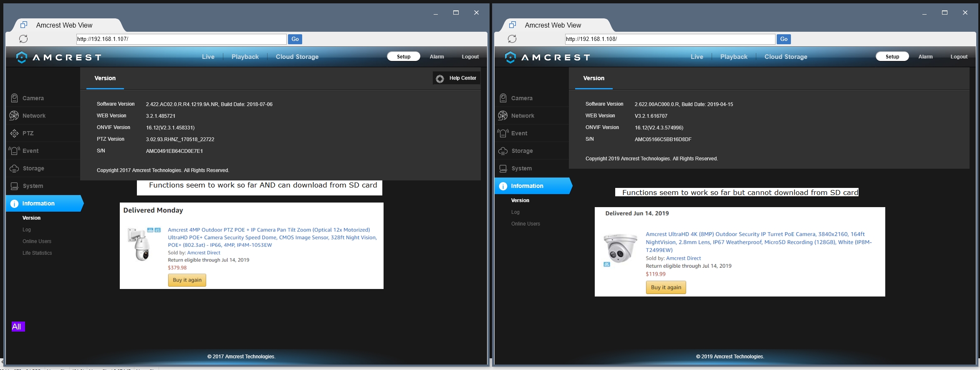Click reload icon in right window
This screenshot has height=370, width=980.
pyautogui.click(x=512, y=39)
